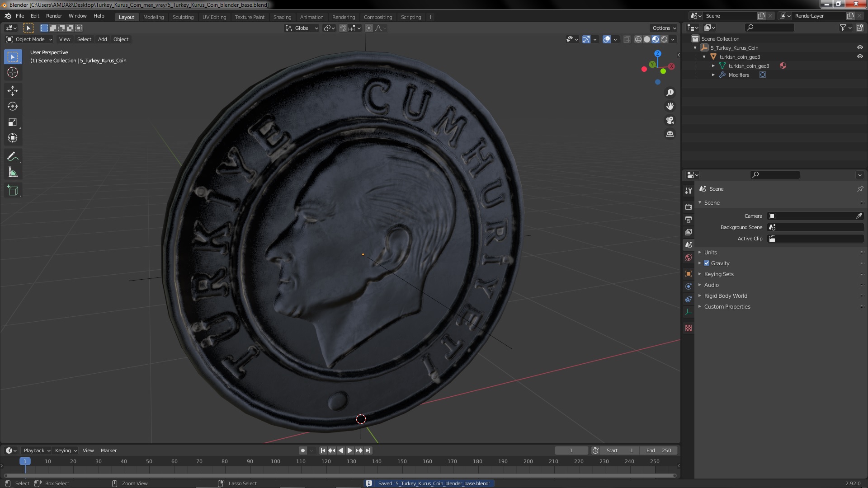Choose the Add Cube tool
Screen dimensions: 868x488
point(13,191)
